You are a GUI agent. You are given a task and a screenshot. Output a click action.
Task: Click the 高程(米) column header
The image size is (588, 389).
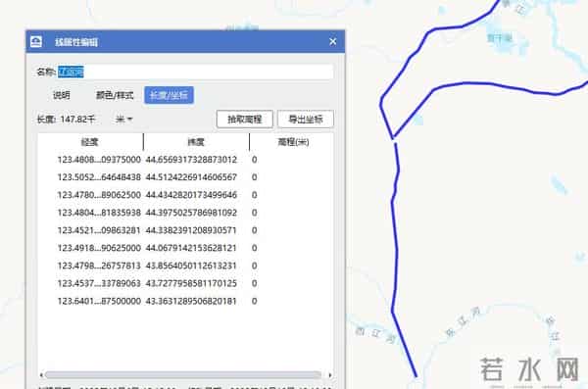pos(293,142)
